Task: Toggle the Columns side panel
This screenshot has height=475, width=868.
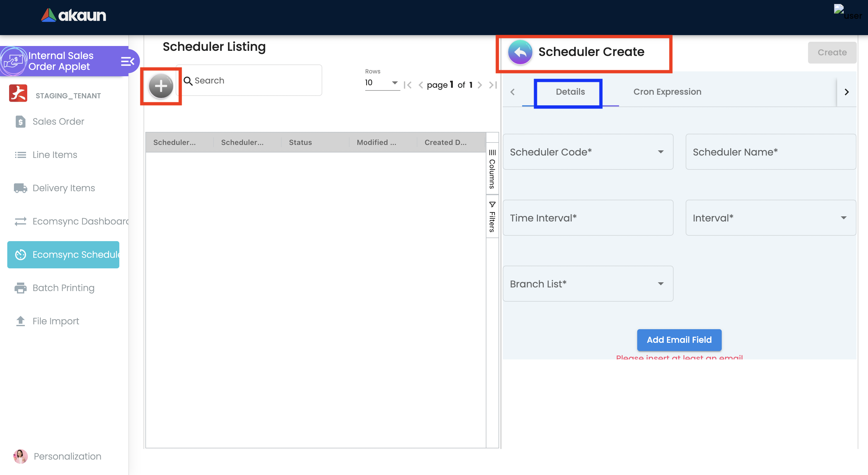Action: point(492,170)
